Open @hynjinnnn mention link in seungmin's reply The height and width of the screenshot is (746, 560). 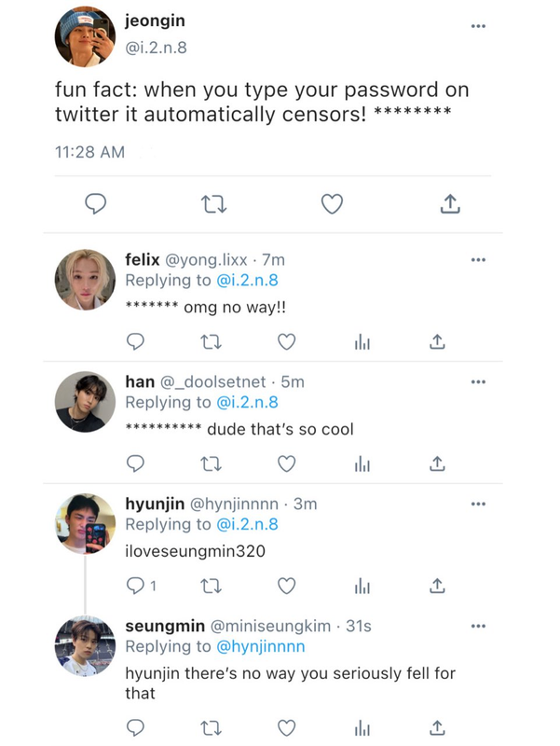pyautogui.click(x=261, y=646)
